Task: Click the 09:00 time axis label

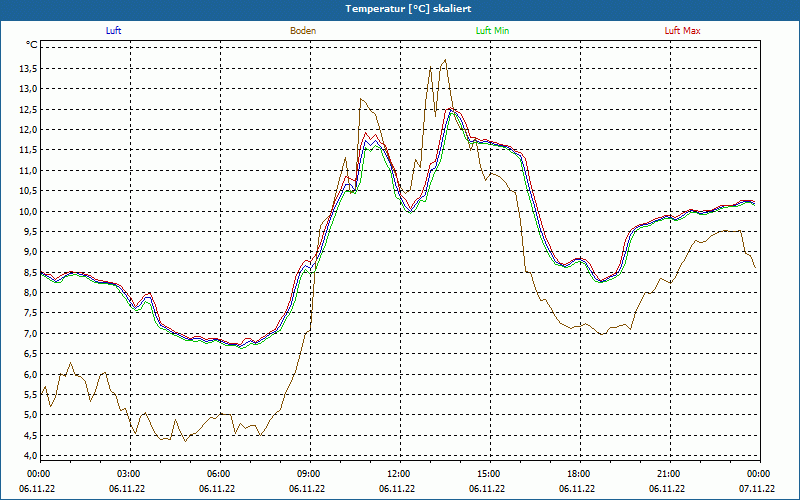Action: [x=310, y=474]
